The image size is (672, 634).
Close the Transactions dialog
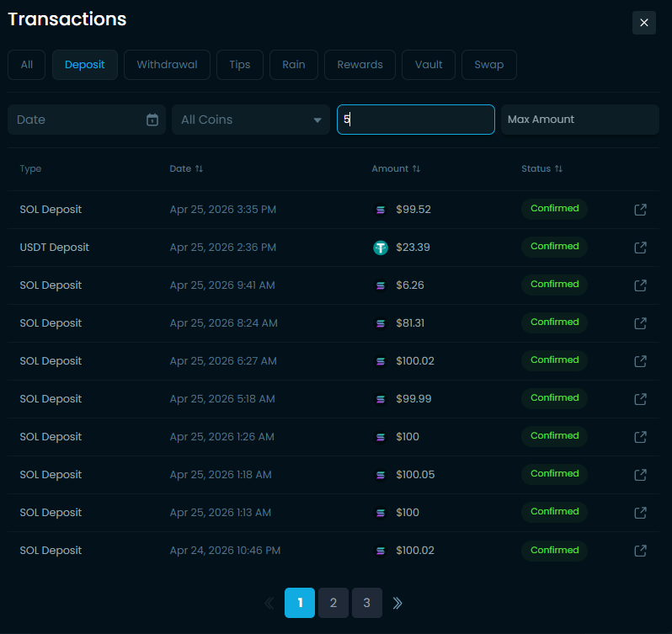pos(643,23)
